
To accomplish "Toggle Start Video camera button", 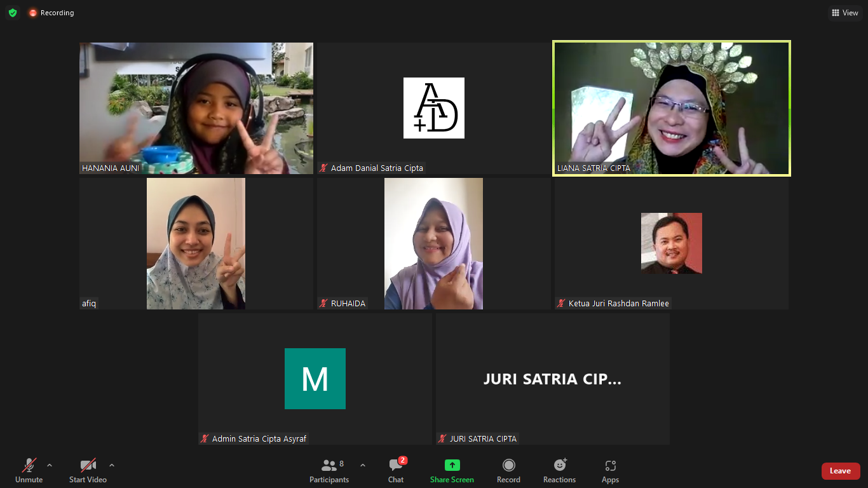I will (88, 470).
